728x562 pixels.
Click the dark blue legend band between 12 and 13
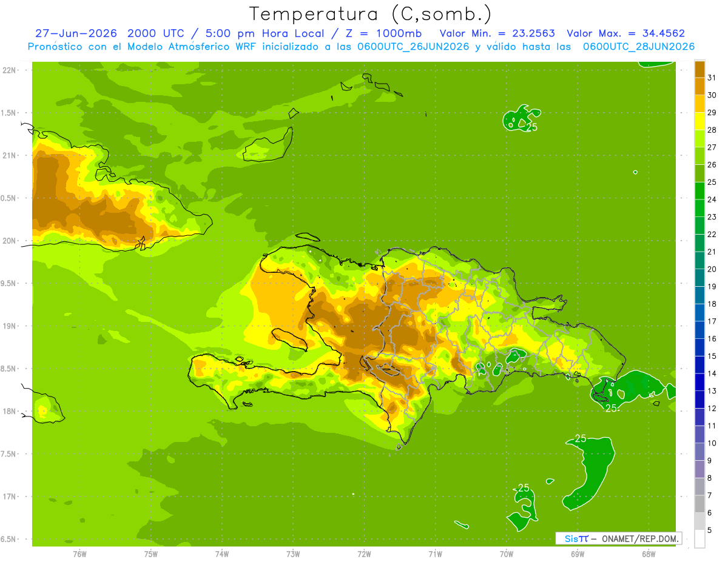[699, 400]
